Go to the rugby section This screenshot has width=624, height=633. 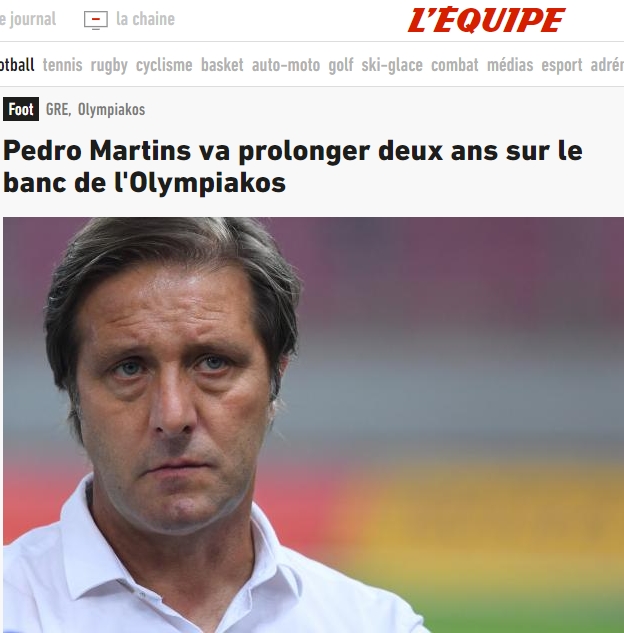coord(109,65)
